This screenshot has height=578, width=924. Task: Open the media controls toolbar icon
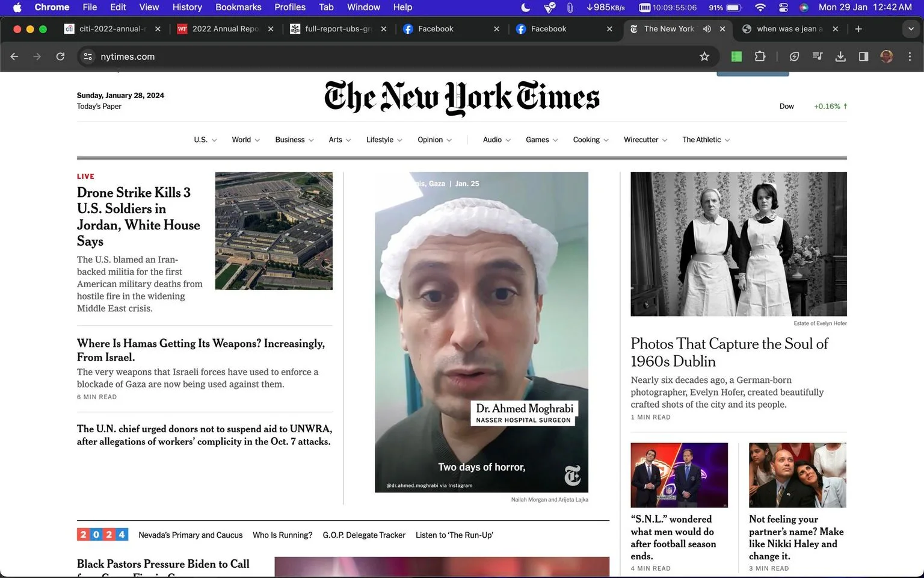tap(818, 57)
